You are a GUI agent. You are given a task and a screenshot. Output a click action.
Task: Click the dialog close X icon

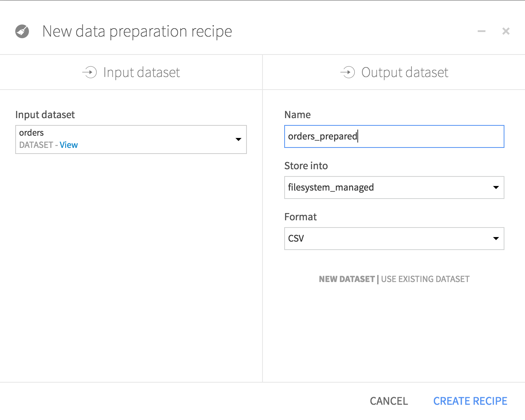(506, 31)
